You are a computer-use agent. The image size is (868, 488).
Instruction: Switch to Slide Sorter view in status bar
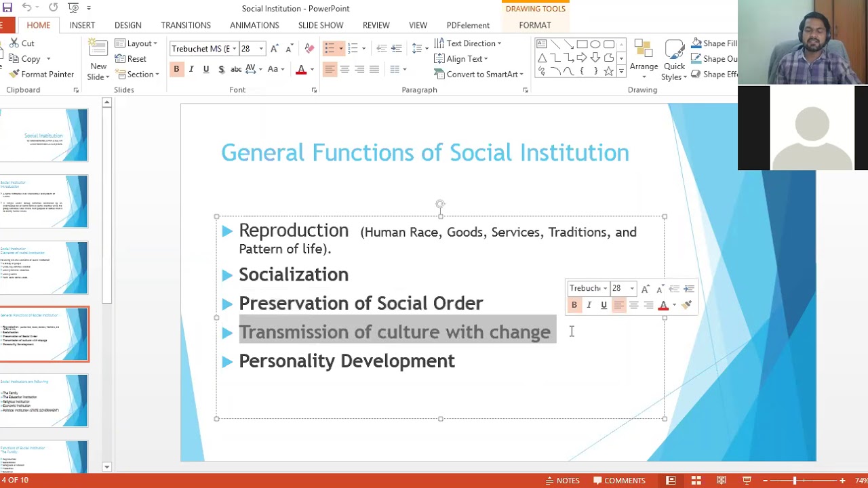pos(696,481)
